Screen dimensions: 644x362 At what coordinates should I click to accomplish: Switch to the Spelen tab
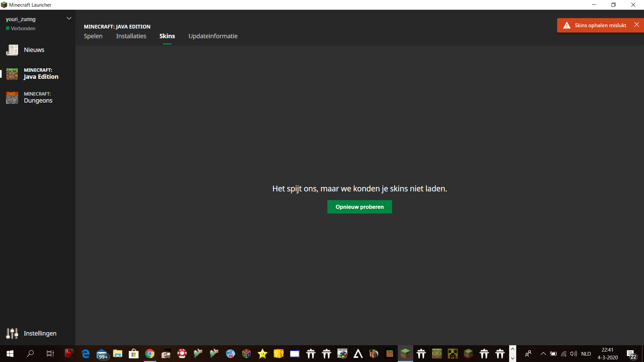pos(93,36)
